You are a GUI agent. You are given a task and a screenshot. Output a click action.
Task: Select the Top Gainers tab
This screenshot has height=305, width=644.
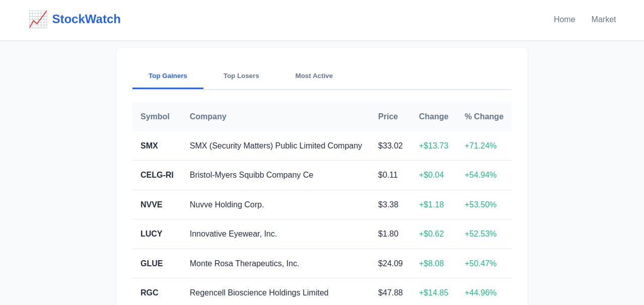click(168, 75)
